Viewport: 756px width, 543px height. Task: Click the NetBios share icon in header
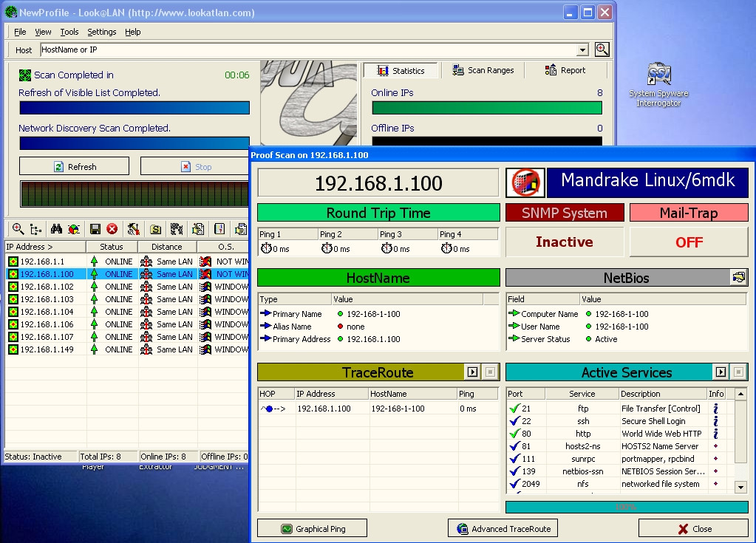[x=738, y=278]
